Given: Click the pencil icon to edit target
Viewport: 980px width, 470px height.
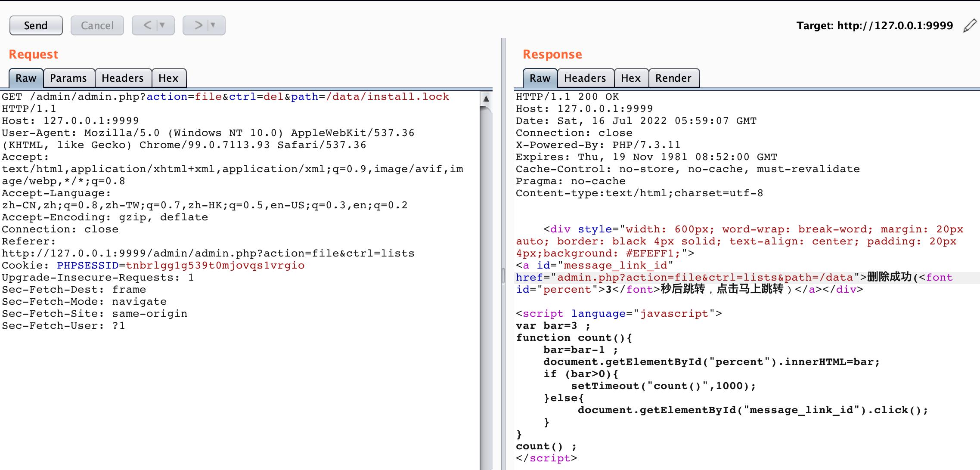Looking at the screenshot, I should coord(970,26).
